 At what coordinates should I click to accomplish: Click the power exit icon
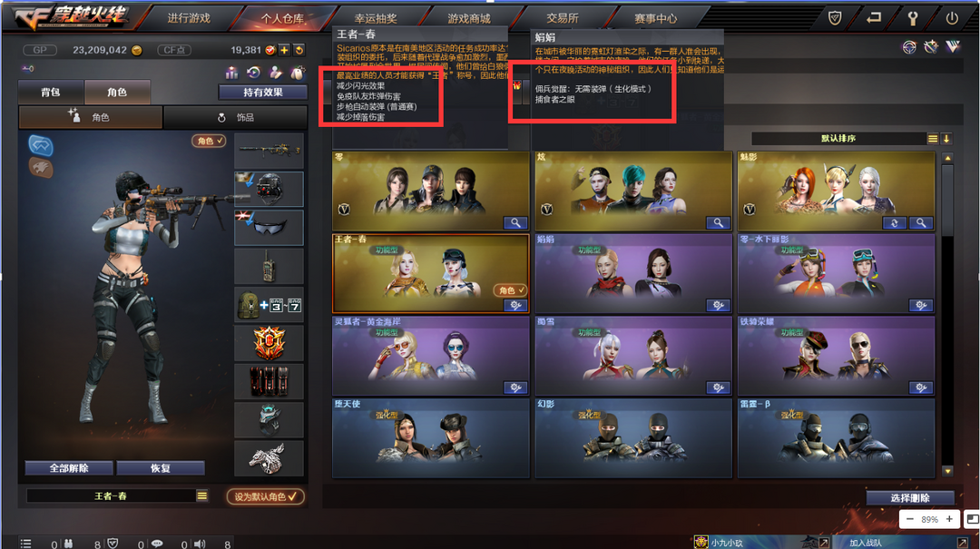[x=952, y=18]
